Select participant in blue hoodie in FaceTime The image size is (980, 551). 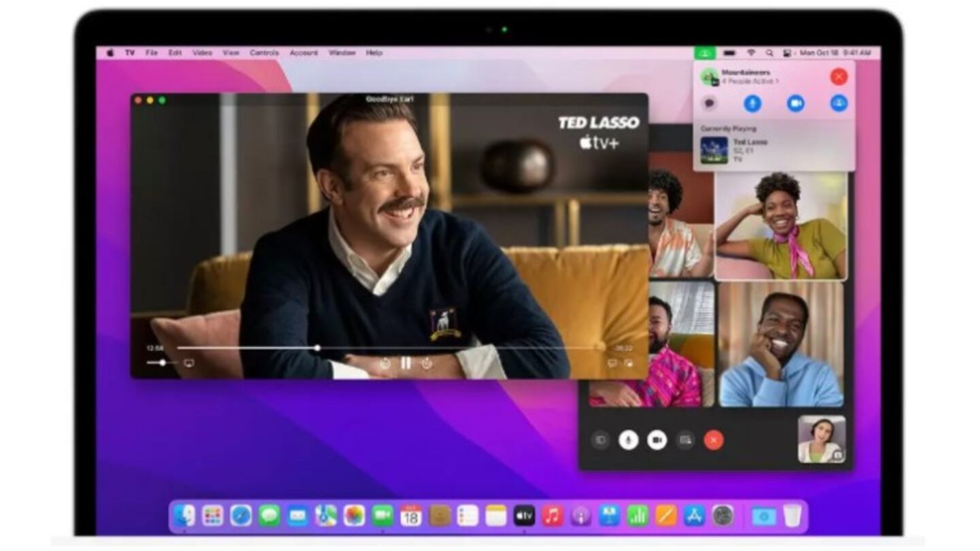tap(781, 344)
